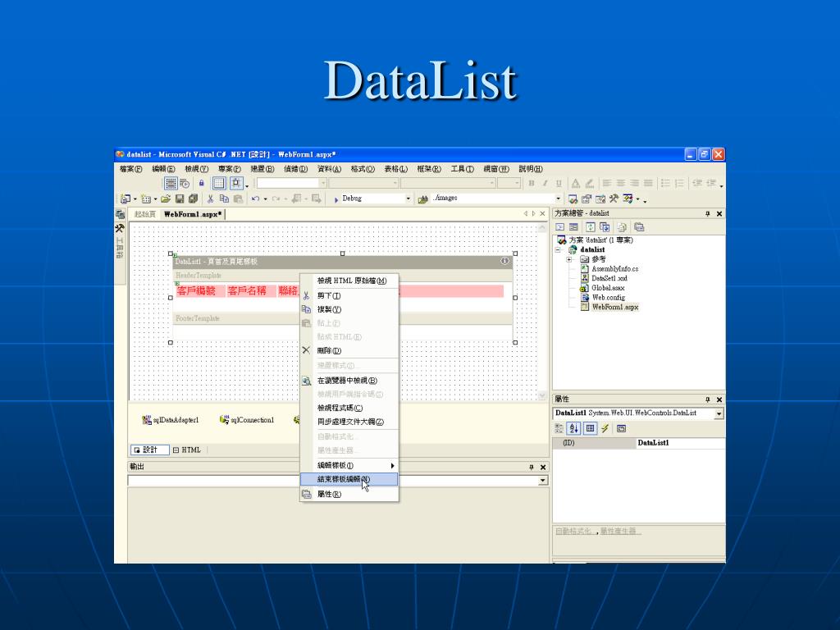Screen dimensions: 840x630
Task: Expand the 參考 references tree node
Action: click(x=569, y=259)
